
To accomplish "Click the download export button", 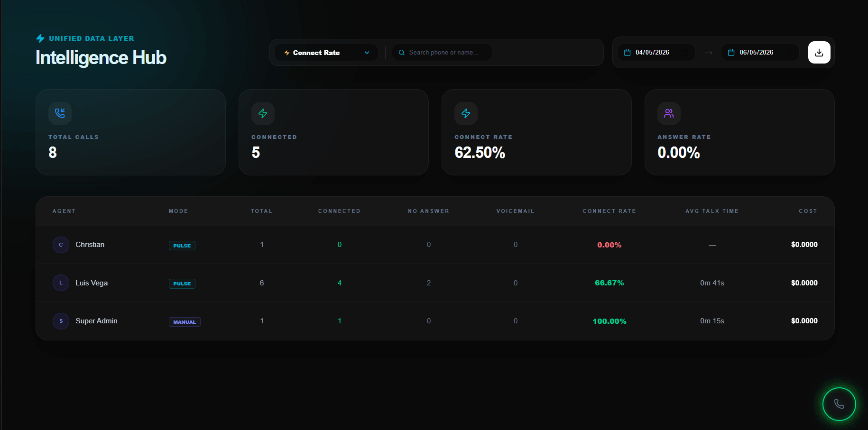I will [x=819, y=53].
